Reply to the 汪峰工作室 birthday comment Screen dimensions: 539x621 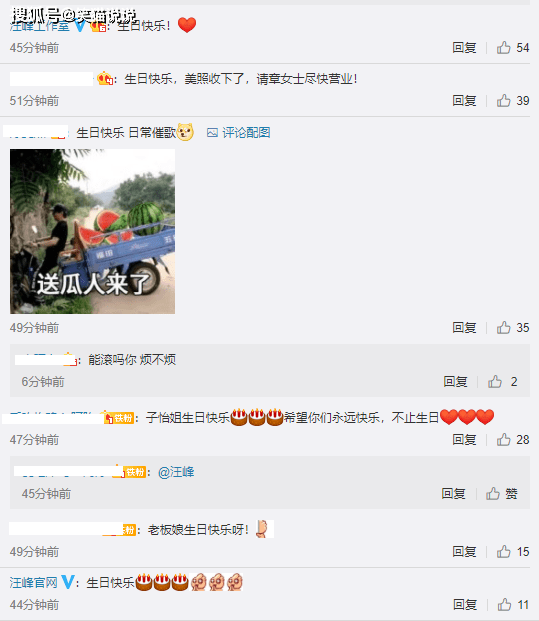click(x=464, y=48)
